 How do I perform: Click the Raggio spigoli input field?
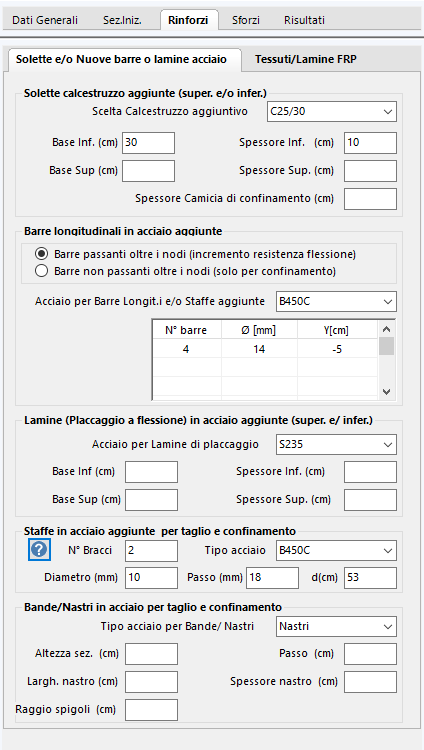tap(151, 709)
